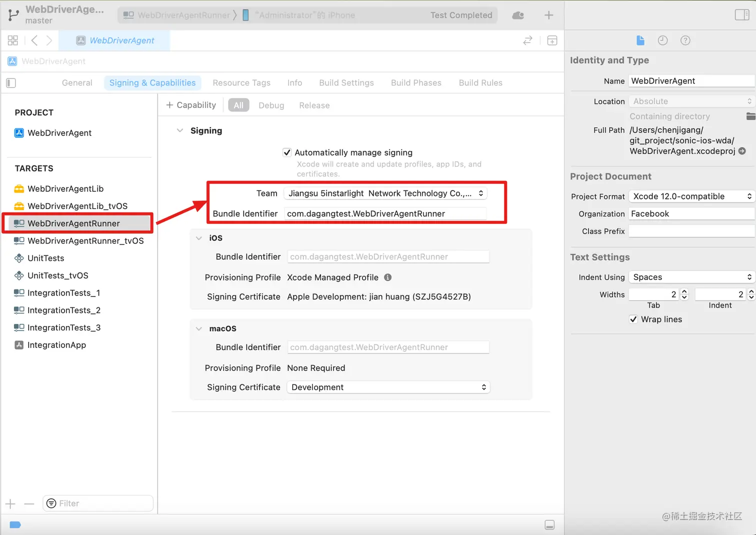
Task: Select the Release configuration filter
Action: tap(314, 105)
